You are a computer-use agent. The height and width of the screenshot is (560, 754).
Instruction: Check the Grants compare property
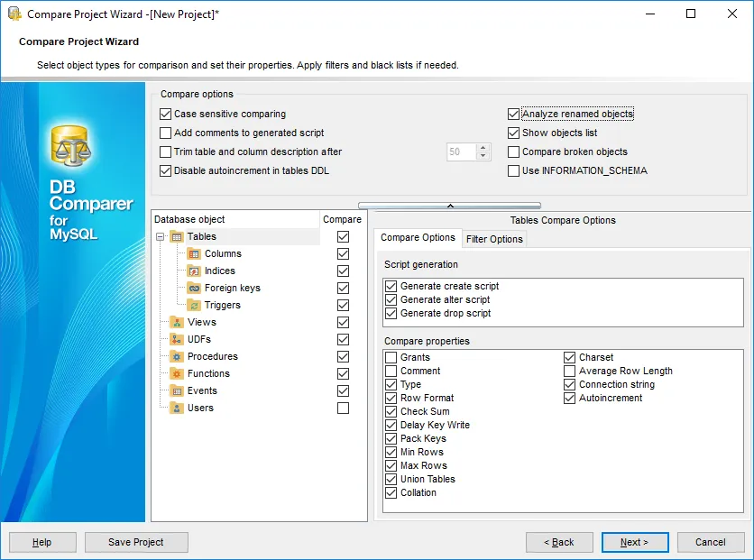[x=391, y=357]
